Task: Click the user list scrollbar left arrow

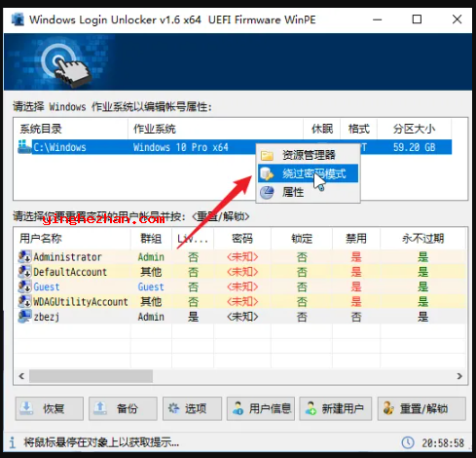Action: pyautogui.click(x=21, y=376)
